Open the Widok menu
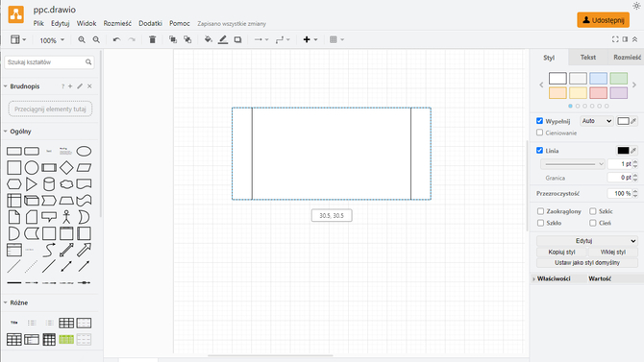The width and height of the screenshot is (644, 362). click(x=87, y=23)
